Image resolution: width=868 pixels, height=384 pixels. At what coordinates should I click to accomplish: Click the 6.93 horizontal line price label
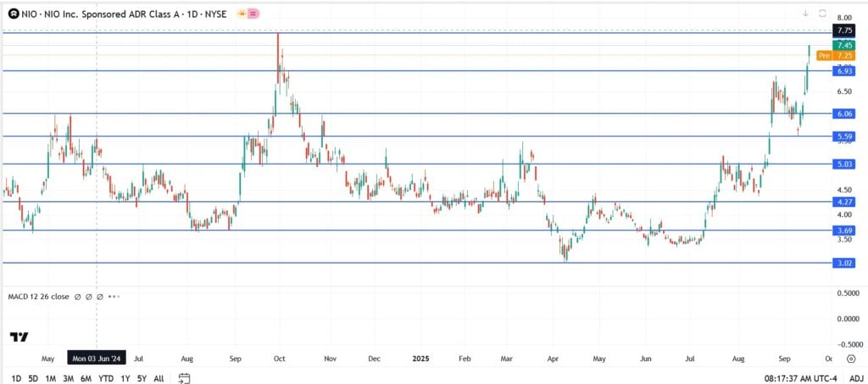[844, 71]
